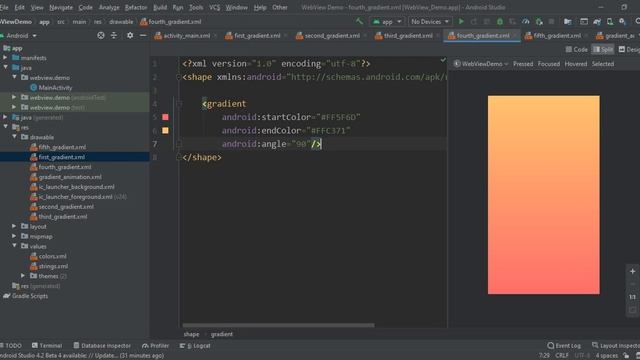640x360 pixels.
Task: Open the SDK Manager icon in the toolbar
Action: [622, 21]
